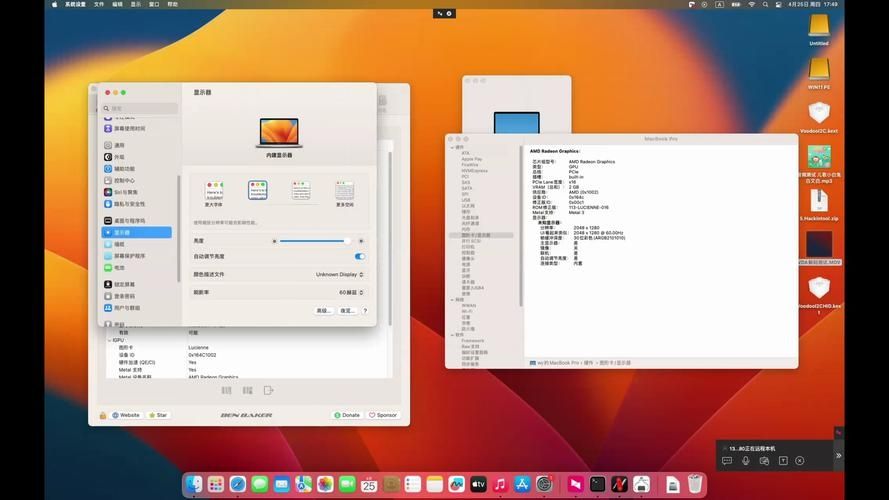Screen dimensions: 889x500
Task: Select NVMExpress in System Information sidebar
Action: click(x=474, y=171)
